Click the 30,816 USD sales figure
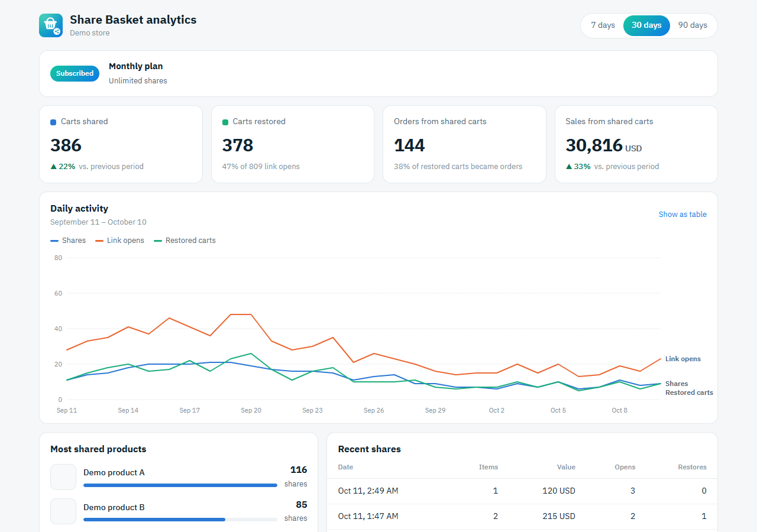This screenshot has height=532, width=757. 603,145
